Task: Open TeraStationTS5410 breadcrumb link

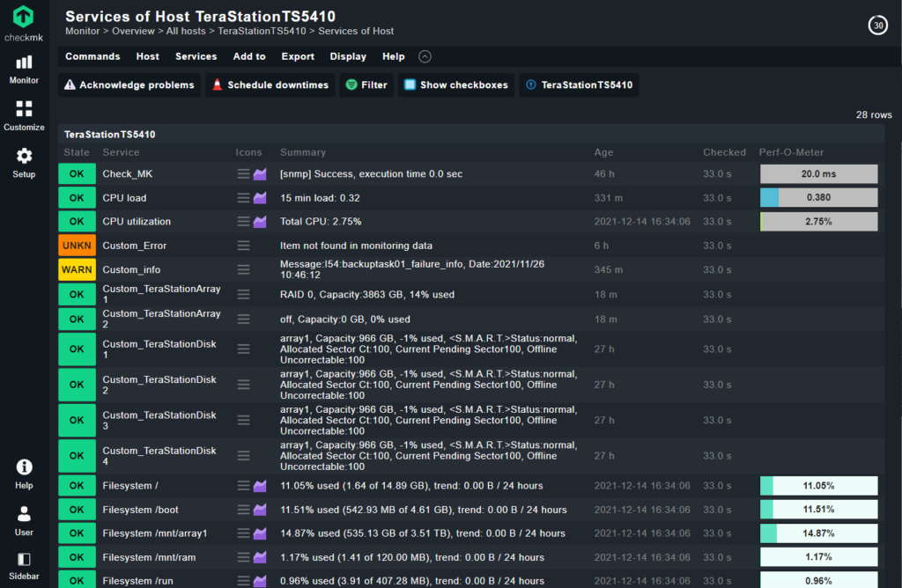Action: coord(262,31)
